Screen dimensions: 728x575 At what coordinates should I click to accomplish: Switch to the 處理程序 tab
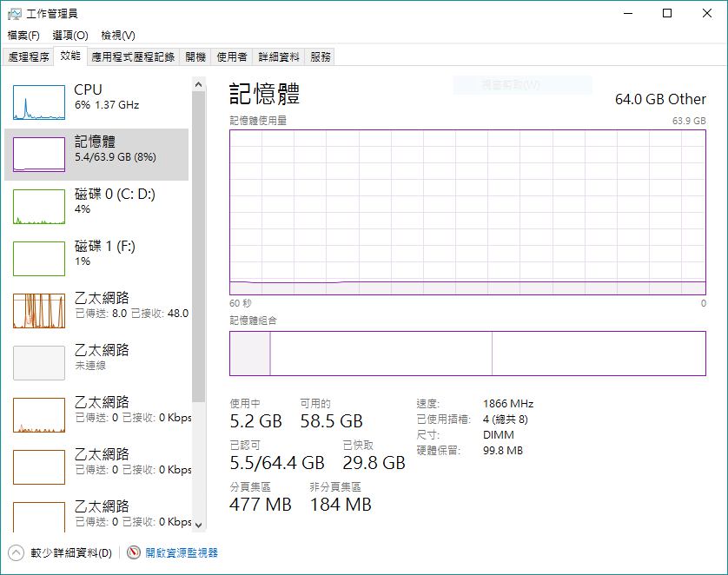pyautogui.click(x=29, y=57)
